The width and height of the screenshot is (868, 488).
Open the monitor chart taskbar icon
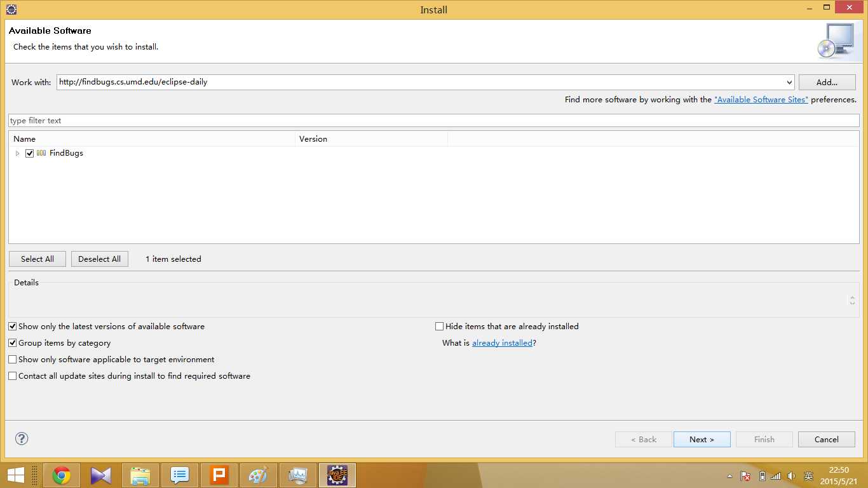[x=298, y=475]
